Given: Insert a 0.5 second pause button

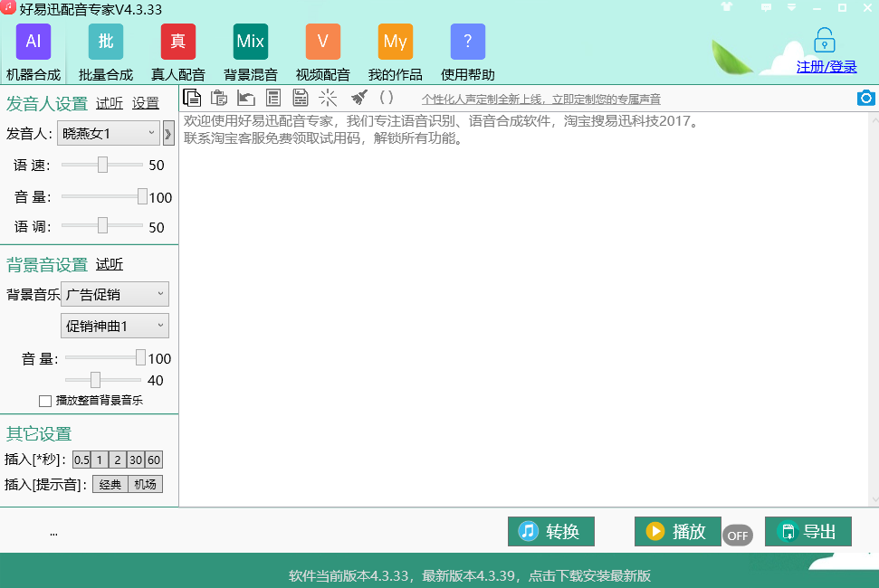Looking at the screenshot, I should pos(82,460).
